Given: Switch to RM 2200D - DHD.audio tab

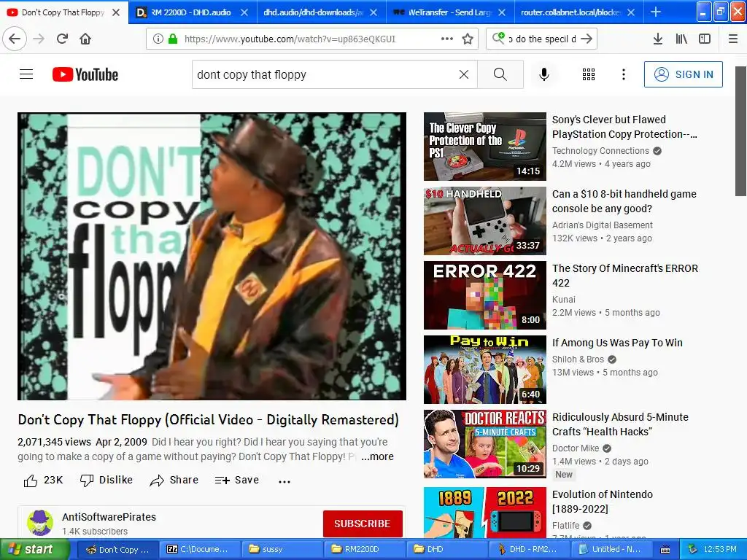Looking at the screenshot, I should 190,12.
